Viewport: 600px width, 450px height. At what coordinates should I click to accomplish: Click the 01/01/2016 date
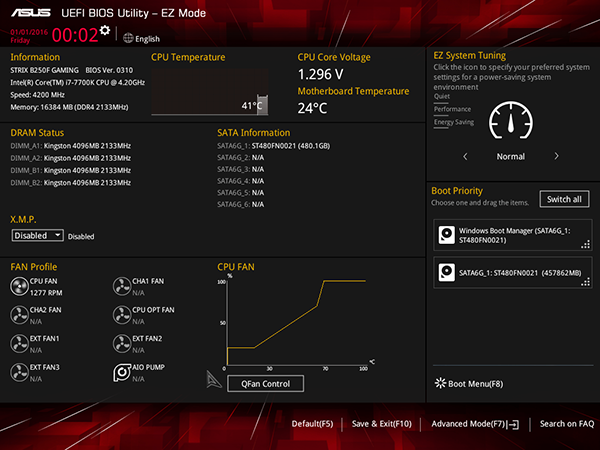click(x=29, y=32)
